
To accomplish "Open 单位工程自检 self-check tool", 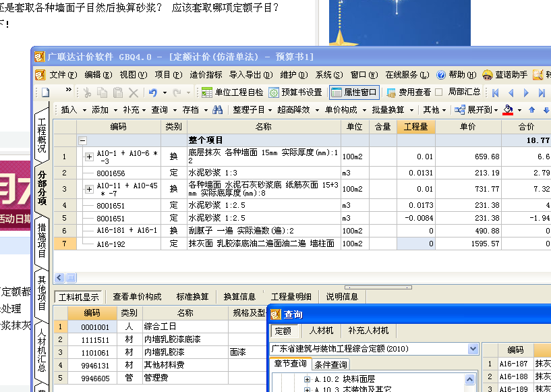I will tap(232, 92).
